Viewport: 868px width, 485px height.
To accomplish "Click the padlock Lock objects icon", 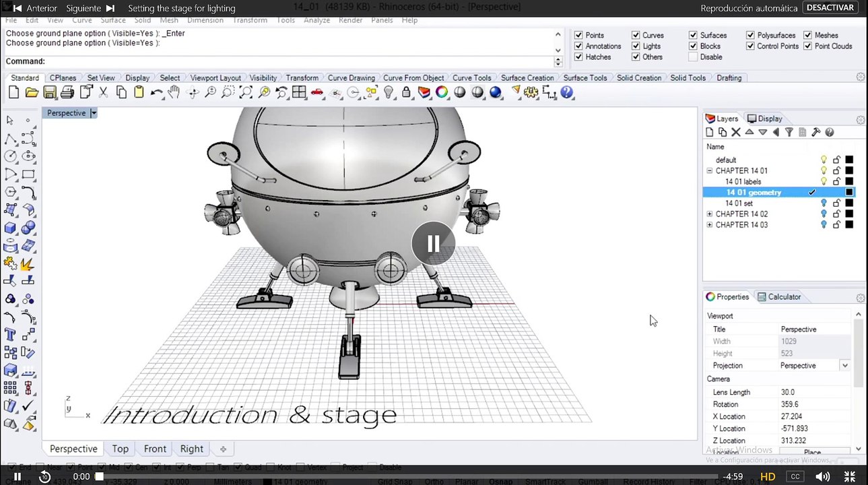I will click(407, 92).
